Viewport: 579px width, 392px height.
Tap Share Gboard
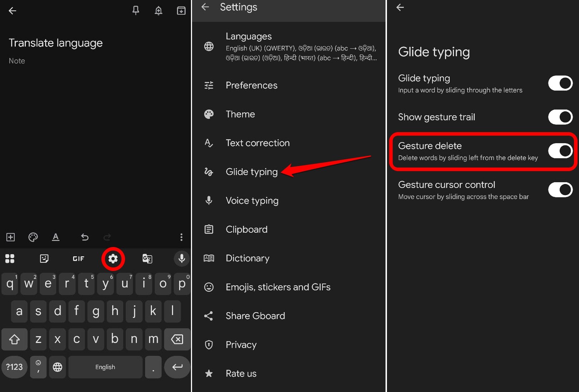click(289, 316)
